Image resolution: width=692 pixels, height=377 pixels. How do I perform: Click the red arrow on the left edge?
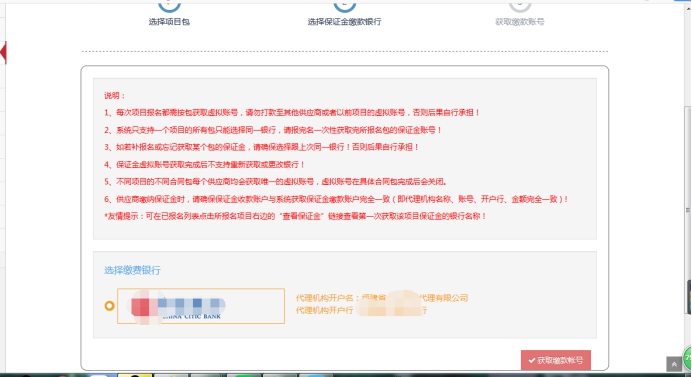[3, 53]
